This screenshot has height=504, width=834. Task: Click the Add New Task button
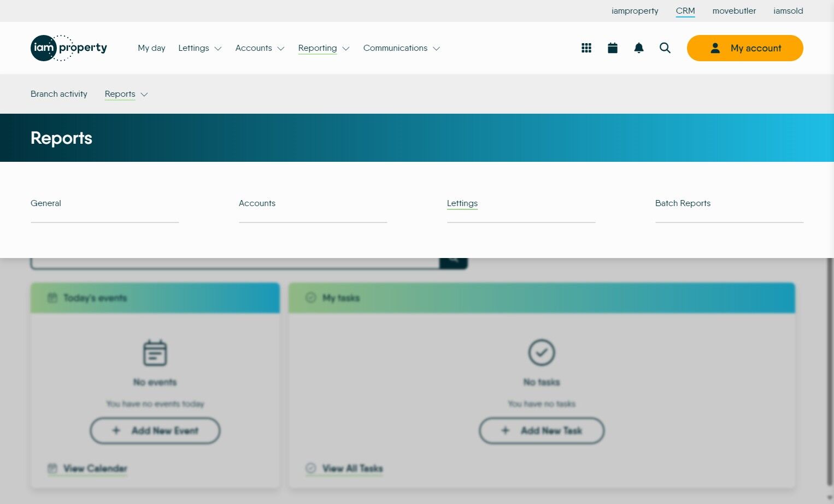[x=542, y=431]
